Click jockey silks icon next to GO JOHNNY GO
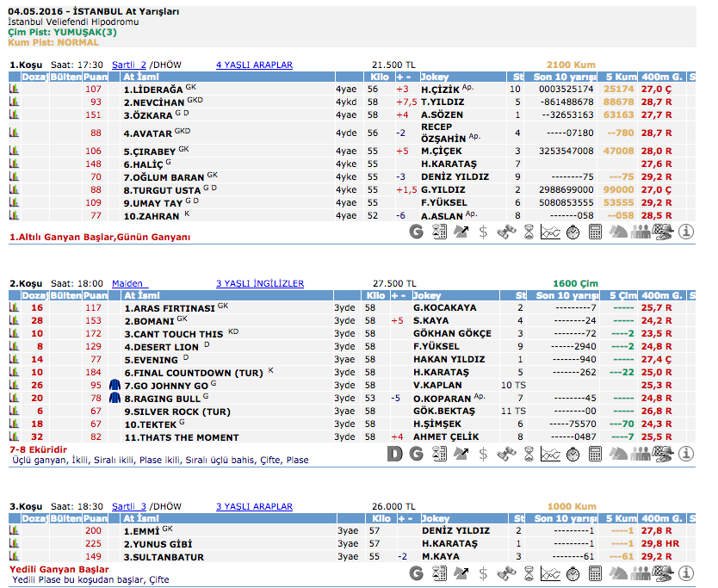Screen dimensions: 718x588 (x=115, y=386)
